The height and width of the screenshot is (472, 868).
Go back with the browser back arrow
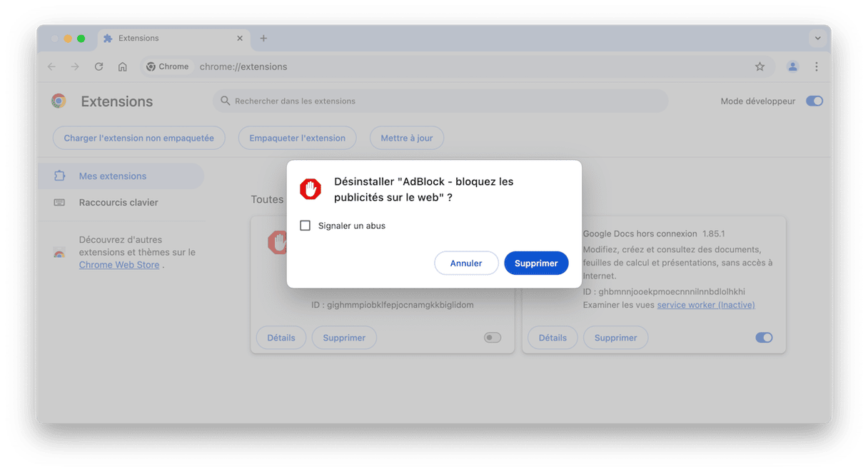tap(51, 66)
